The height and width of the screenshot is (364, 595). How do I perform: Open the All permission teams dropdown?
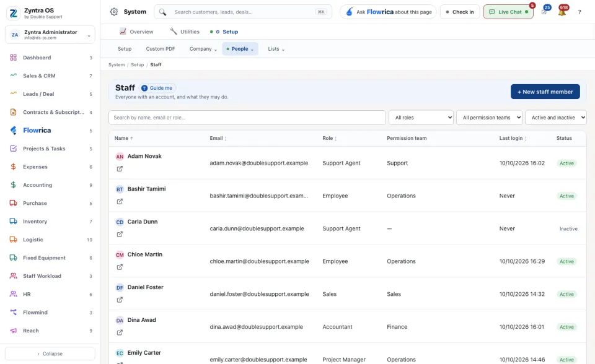click(x=490, y=118)
